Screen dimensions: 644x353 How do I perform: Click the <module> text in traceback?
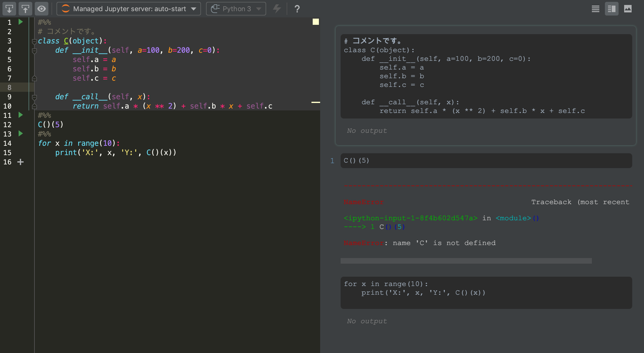click(513, 218)
